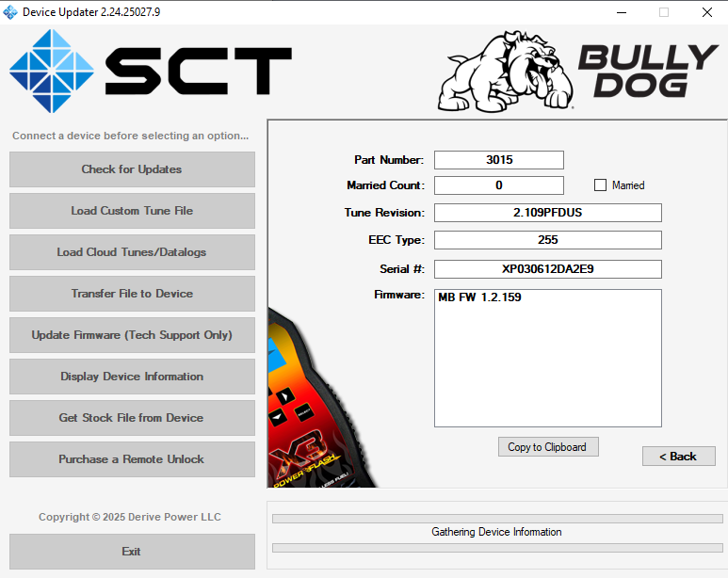This screenshot has height=578, width=728.
Task: Close the Device Updater window
Action: [707, 12]
